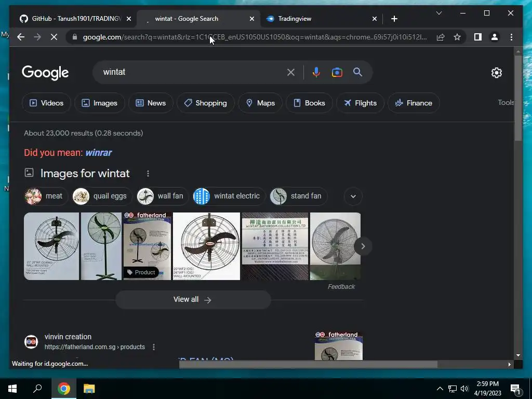The image size is (532, 399).
Task: Select the wall fan image chip
Action: click(162, 196)
